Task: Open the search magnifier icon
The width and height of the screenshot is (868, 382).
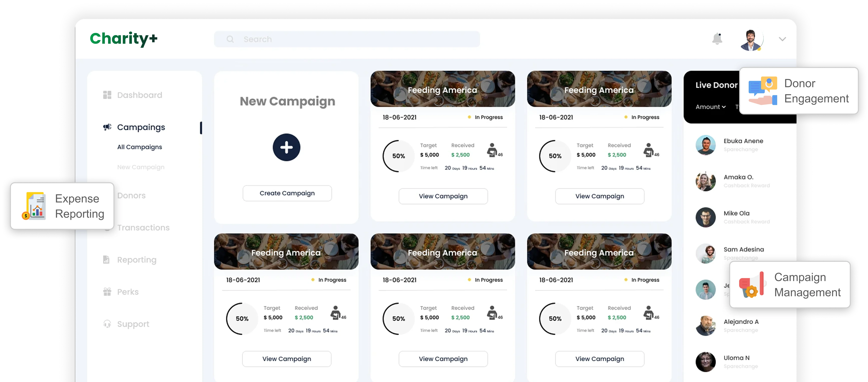Action: [x=230, y=39]
